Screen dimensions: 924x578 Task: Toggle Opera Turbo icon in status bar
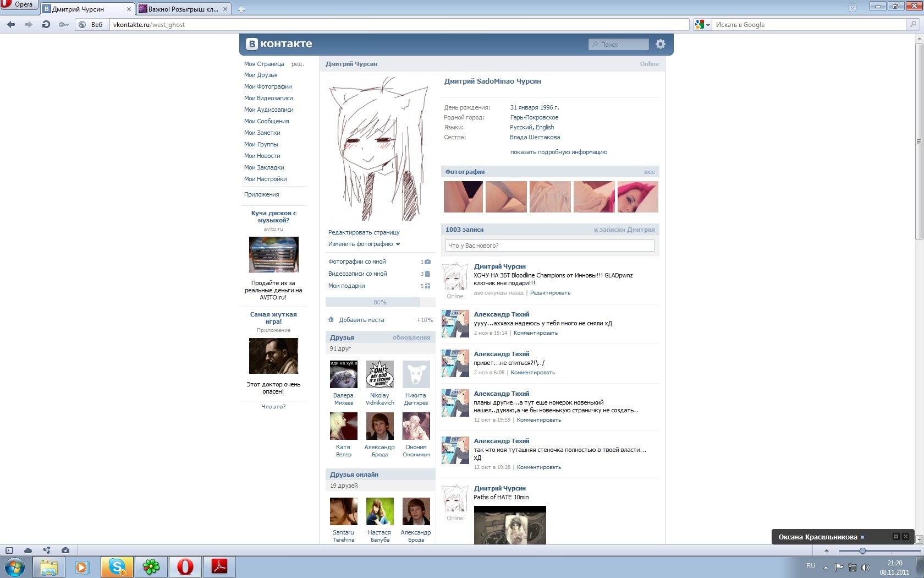pyautogui.click(x=65, y=550)
